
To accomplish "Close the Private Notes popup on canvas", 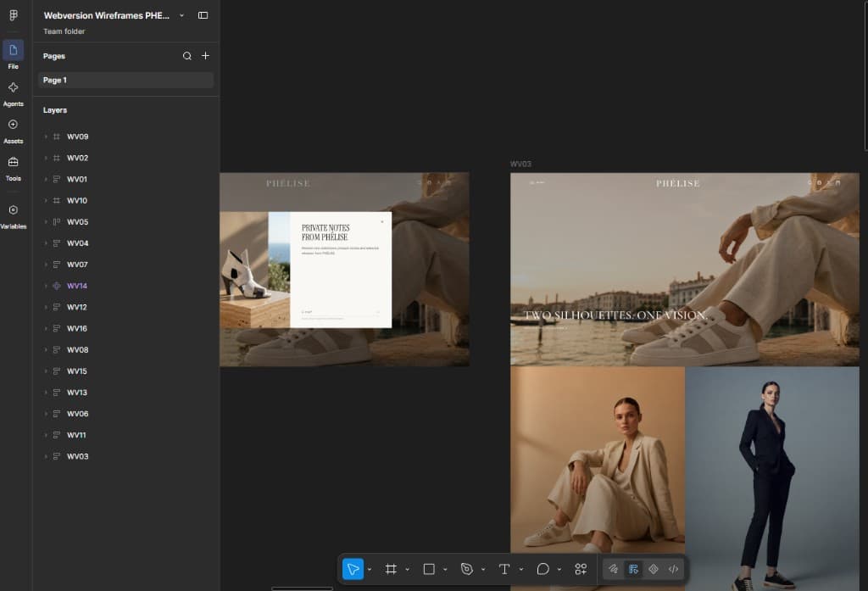I will click(x=382, y=222).
